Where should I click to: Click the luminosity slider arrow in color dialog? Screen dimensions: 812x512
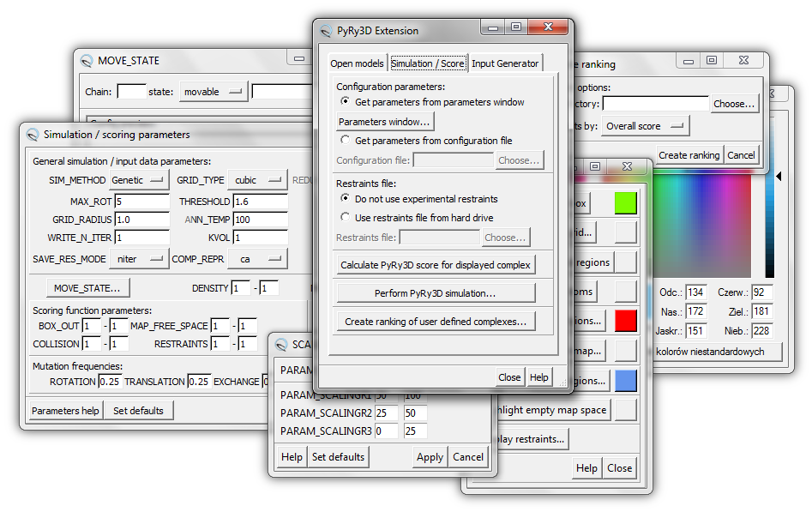(x=779, y=176)
